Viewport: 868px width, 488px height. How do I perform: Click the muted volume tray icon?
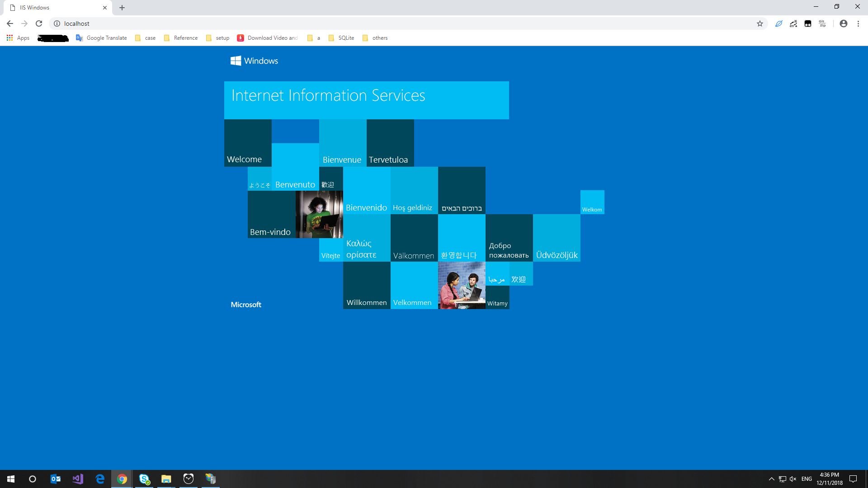(793, 479)
